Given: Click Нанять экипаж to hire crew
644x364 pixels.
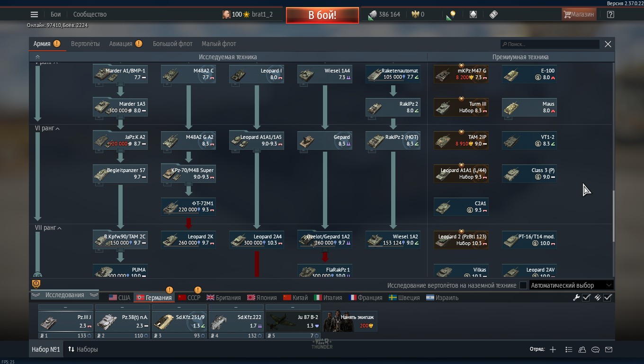Looking at the screenshot, I should pyautogui.click(x=350, y=321).
